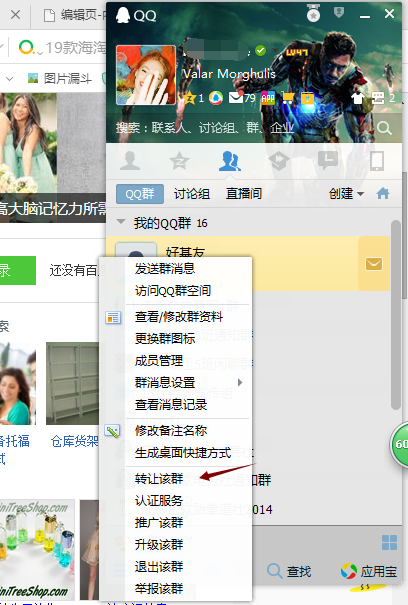Image resolution: width=408 pixels, height=605 pixels.
Task: Open the blue app grid icon
Action: click(389, 542)
